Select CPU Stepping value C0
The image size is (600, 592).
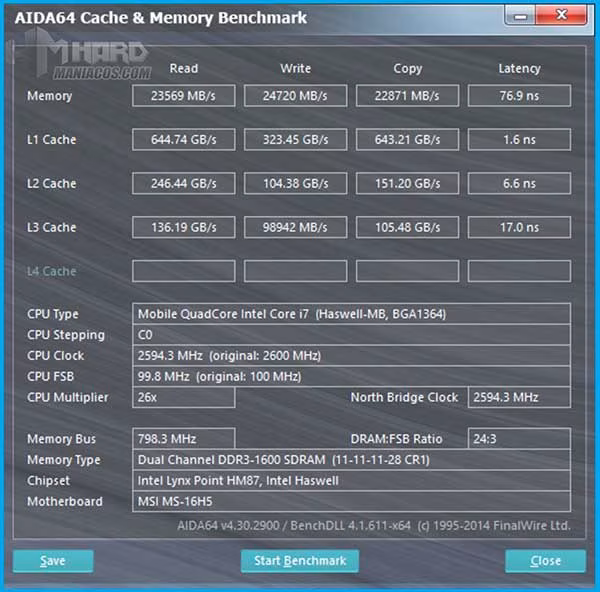click(x=351, y=335)
